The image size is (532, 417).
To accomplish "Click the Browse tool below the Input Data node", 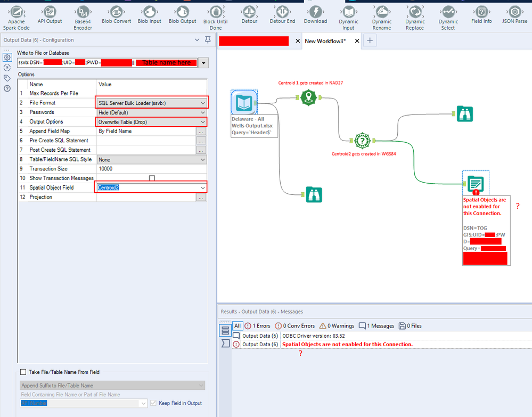I will coord(314,195).
